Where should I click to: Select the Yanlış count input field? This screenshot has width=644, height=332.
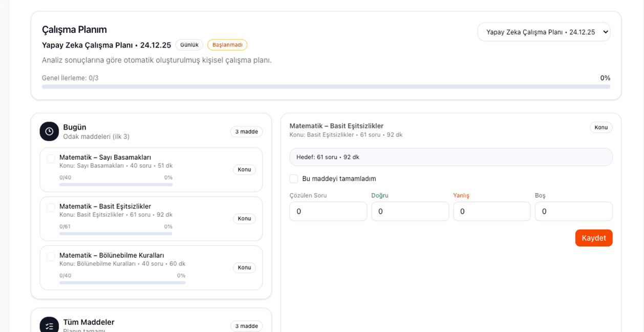[x=491, y=212]
